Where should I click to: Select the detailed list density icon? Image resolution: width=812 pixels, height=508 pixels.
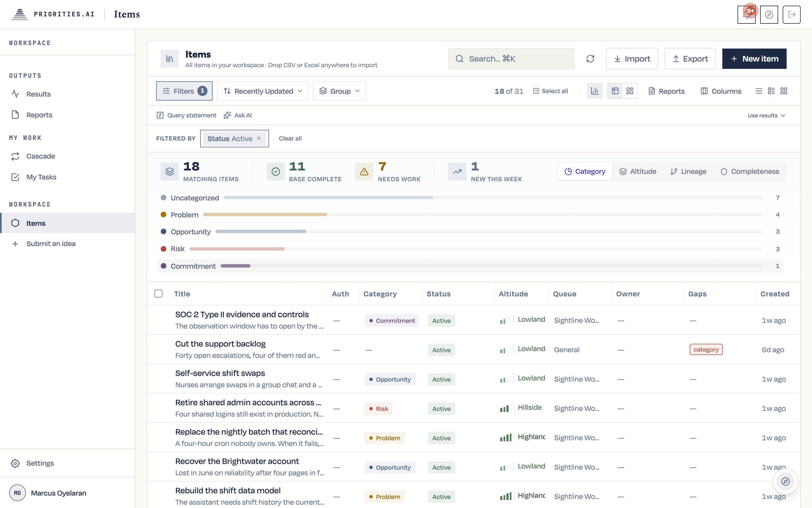771,91
